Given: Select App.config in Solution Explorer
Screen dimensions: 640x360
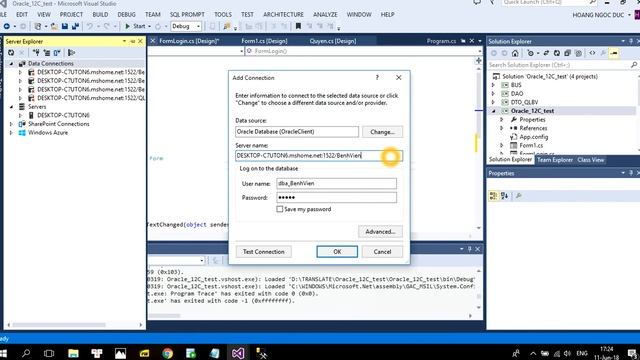Looking at the screenshot, I should pos(533,137).
